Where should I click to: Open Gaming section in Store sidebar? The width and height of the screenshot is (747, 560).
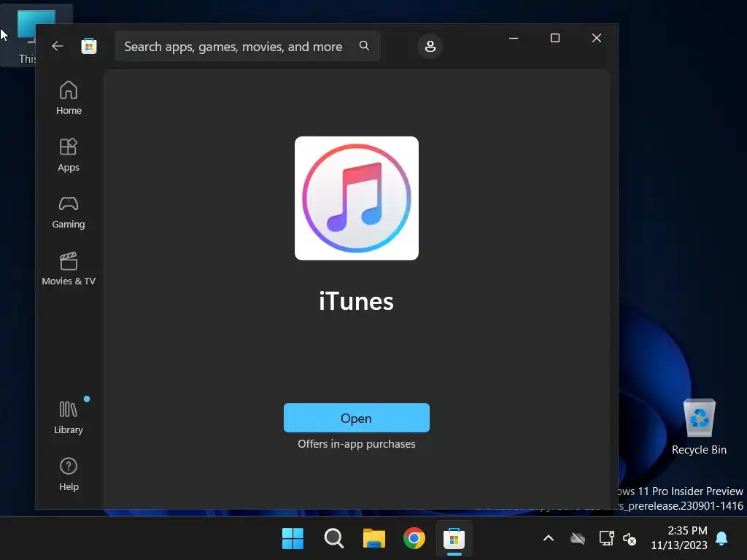69,212
